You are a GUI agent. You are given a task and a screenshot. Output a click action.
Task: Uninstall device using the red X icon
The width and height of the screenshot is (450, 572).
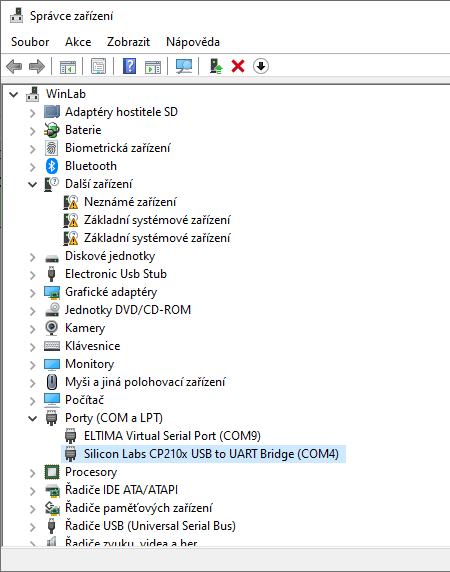point(238,66)
